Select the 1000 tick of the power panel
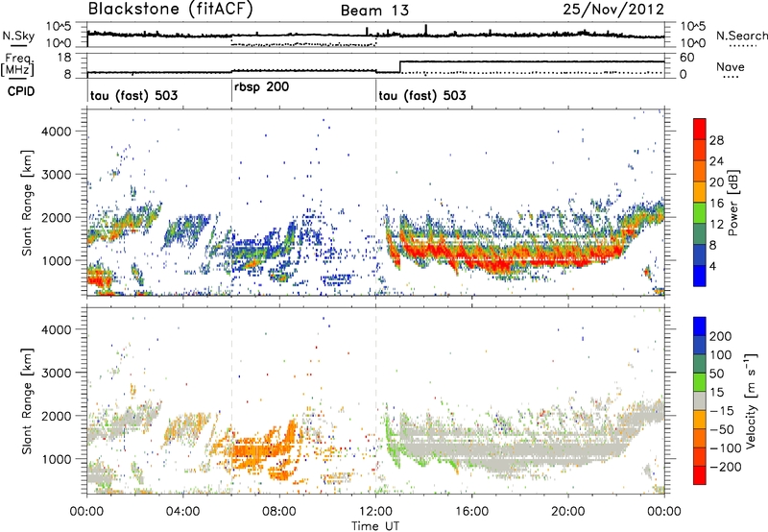 (57, 260)
